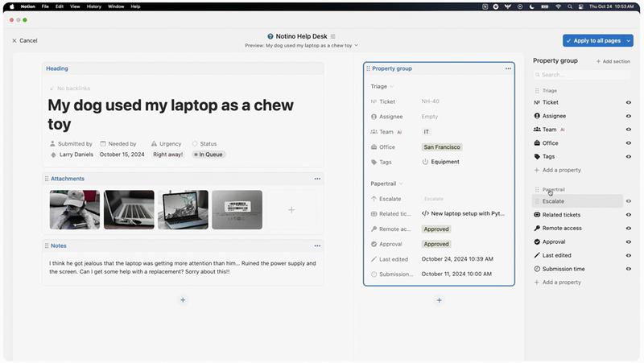Screen dimensions: 644x363
Task: Open the History menu
Action: [x=93, y=6]
